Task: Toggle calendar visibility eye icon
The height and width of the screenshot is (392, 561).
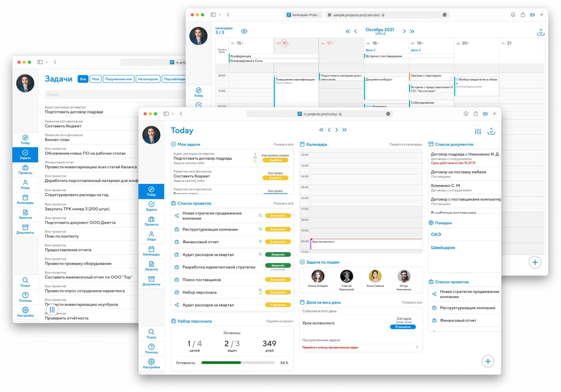Action: coord(244,31)
